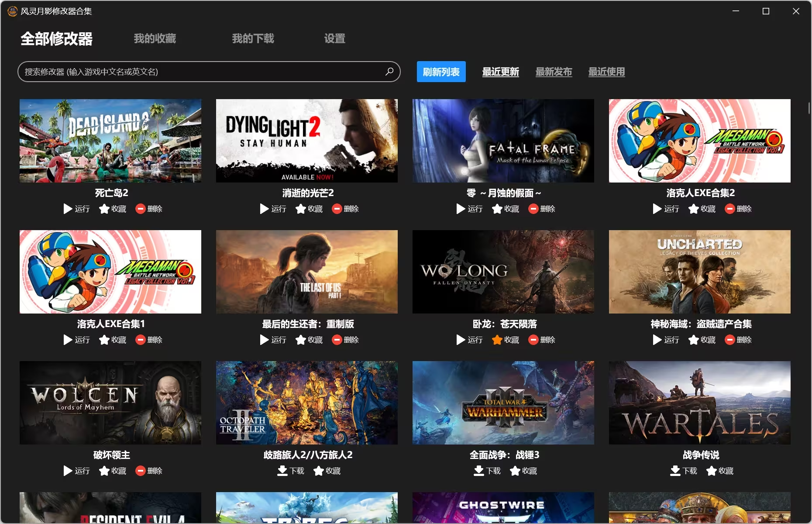Open The Last of Us Part I cover
The width and height of the screenshot is (812, 524).
pos(307,272)
